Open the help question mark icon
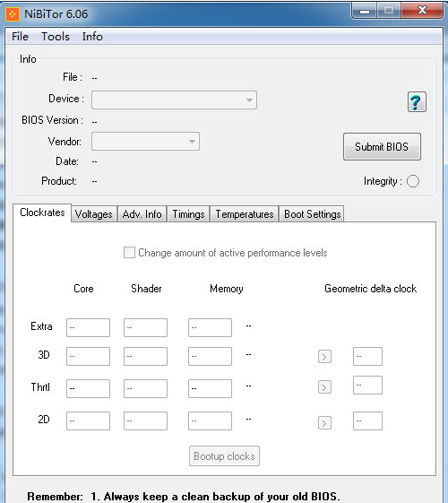Viewport: 448px width, 503px height. [417, 101]
